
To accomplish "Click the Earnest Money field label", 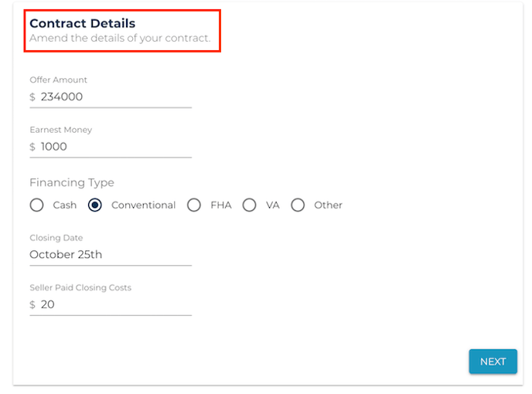I will [61, 130].
